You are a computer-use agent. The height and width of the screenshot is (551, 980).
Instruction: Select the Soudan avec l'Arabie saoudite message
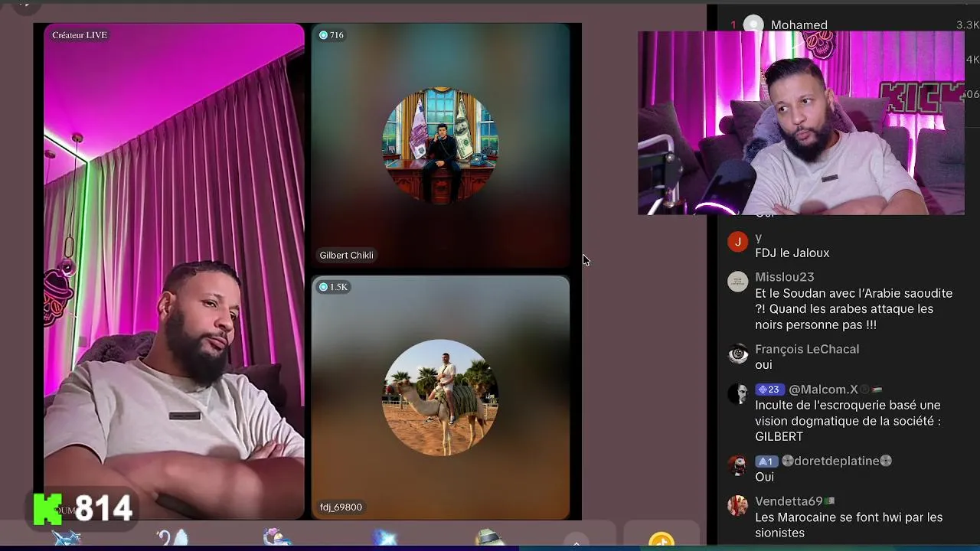click(854, 309)
